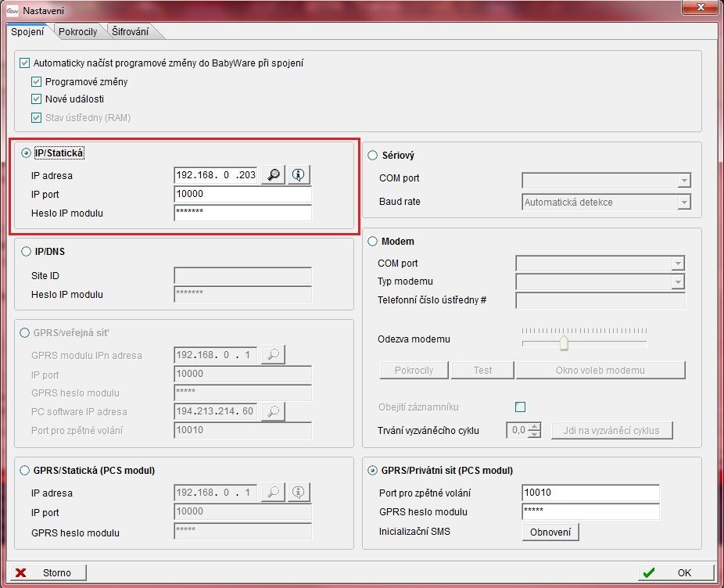Click search icon in GPRS/Statická IP adresa row
The width and height of the screenshot is (724, 588).
coord(272,493)
